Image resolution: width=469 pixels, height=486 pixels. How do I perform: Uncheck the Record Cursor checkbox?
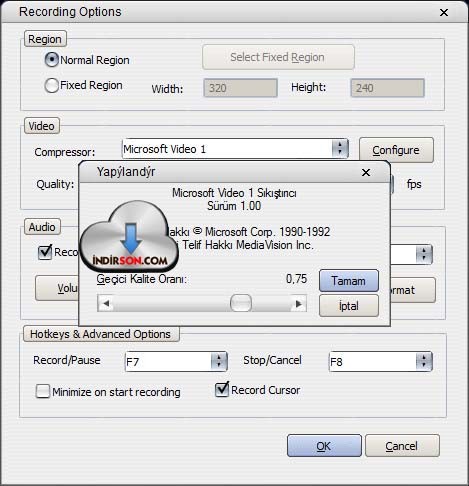pyautogui.click(x=222, y=389)
